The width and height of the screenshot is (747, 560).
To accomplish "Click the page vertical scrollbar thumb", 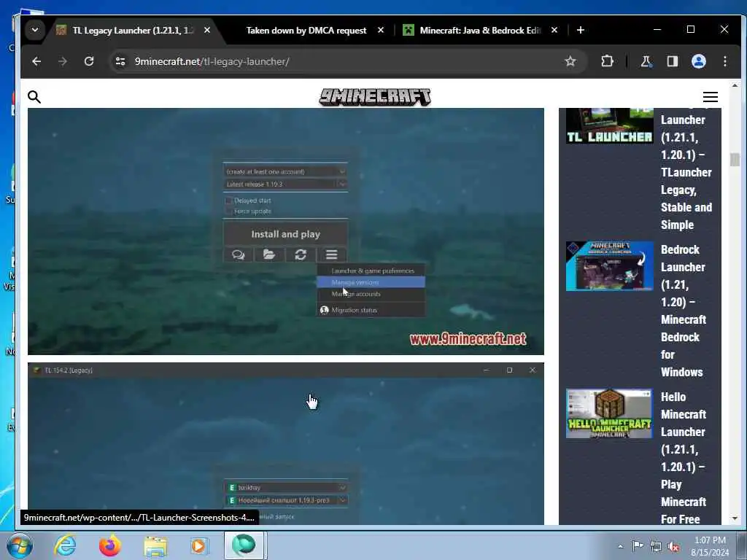I will tap(735, 160).
